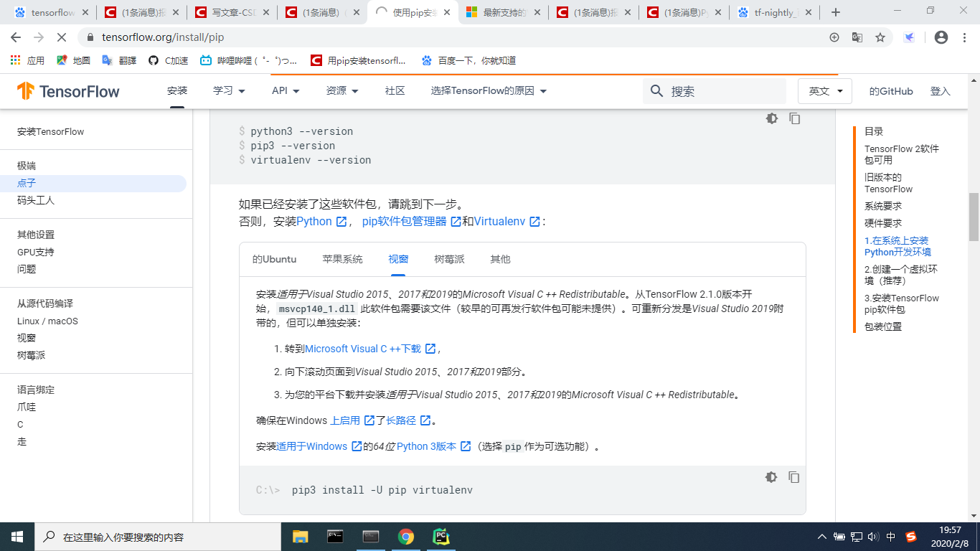
Task: Switch to the 苹果系统 tab
Action: [342, 259]
